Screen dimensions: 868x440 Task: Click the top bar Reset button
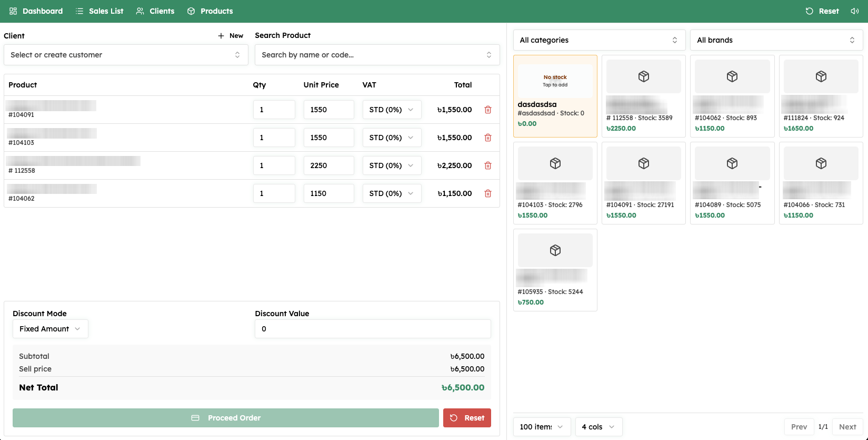(x=822, y=11)
